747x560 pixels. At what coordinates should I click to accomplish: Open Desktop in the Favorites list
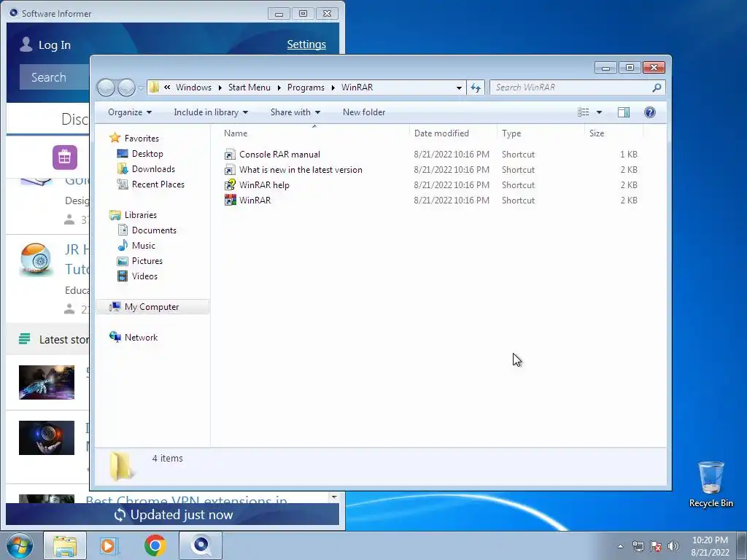pyautogui.click(x=147, y=154)
